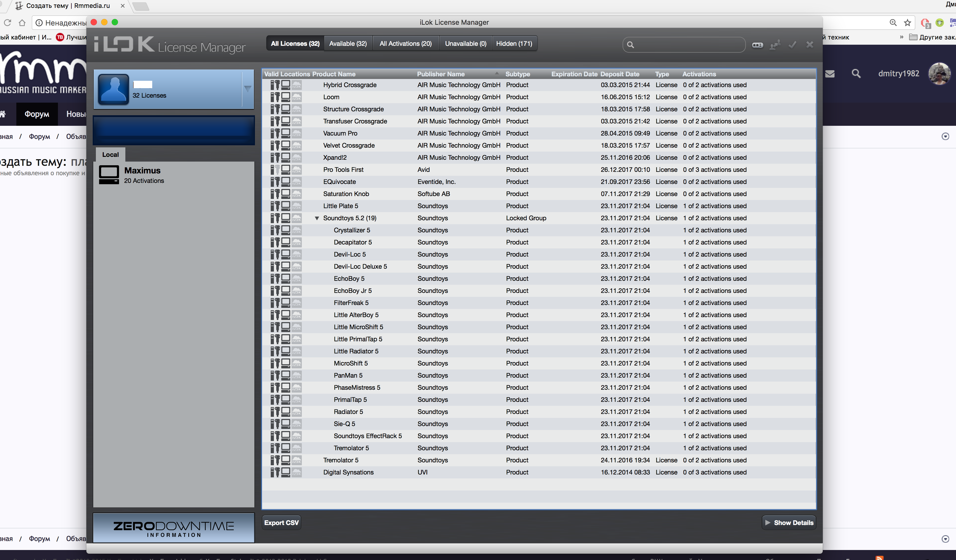Select the Hidden (171) tab
The image size is (956, 560).
514,44
